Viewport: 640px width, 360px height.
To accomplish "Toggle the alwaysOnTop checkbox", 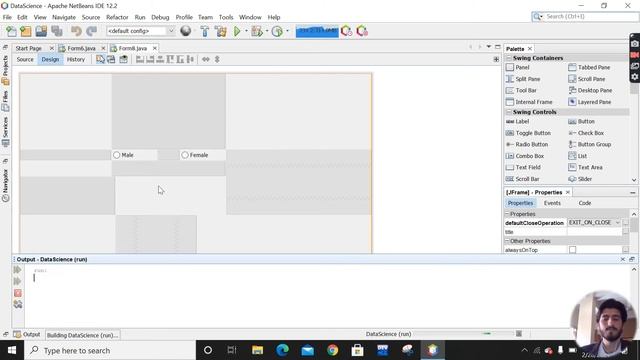I will click(x=573, y=250).
